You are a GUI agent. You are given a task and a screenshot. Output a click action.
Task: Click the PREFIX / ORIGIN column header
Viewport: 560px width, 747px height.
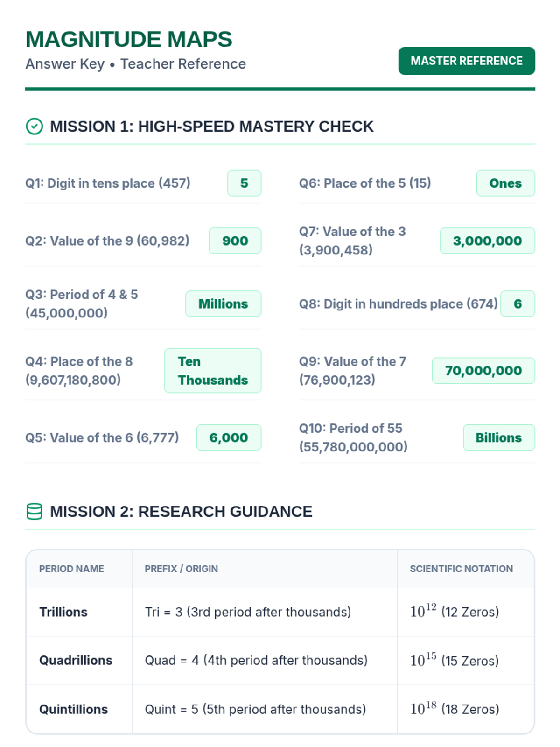pos(181,569)
